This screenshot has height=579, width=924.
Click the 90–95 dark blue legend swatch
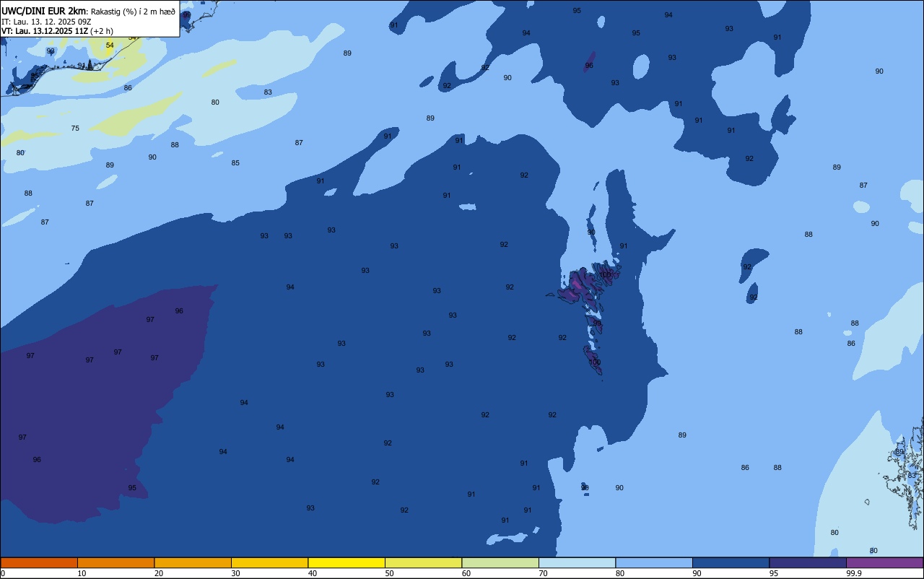(731, 562)
